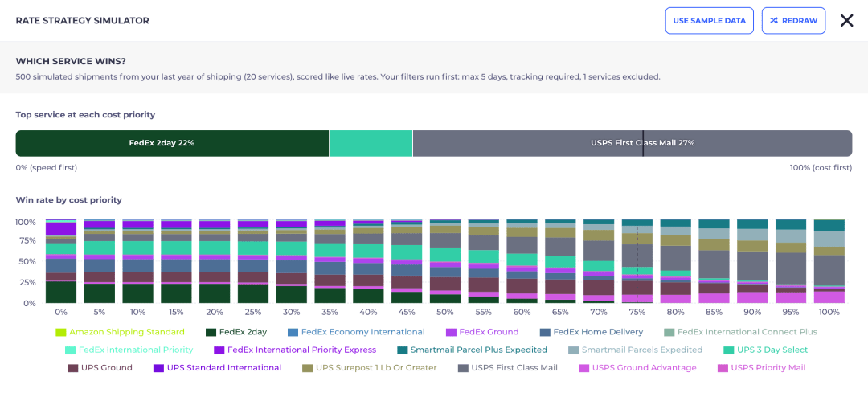Toggle Amazon Shipping Standard legend entry

click(121, 332)
